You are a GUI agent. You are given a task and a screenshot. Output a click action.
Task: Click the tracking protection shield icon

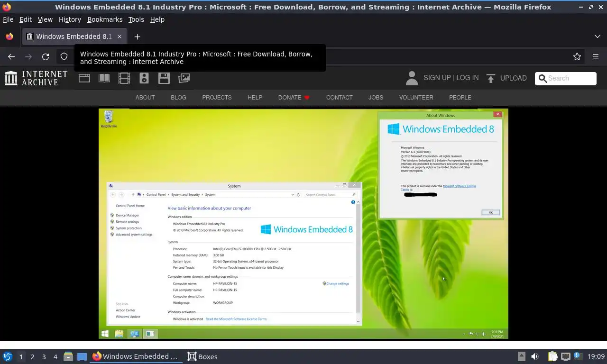64,57
